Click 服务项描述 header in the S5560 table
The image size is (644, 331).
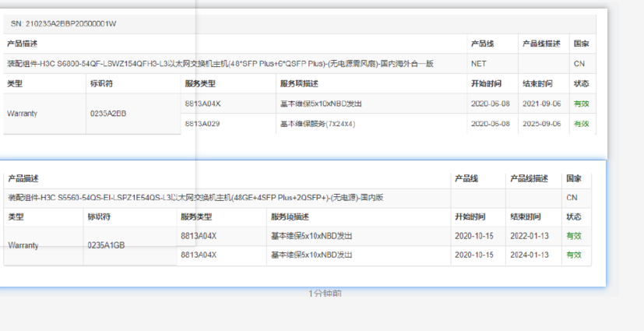[x=290, y=217]
